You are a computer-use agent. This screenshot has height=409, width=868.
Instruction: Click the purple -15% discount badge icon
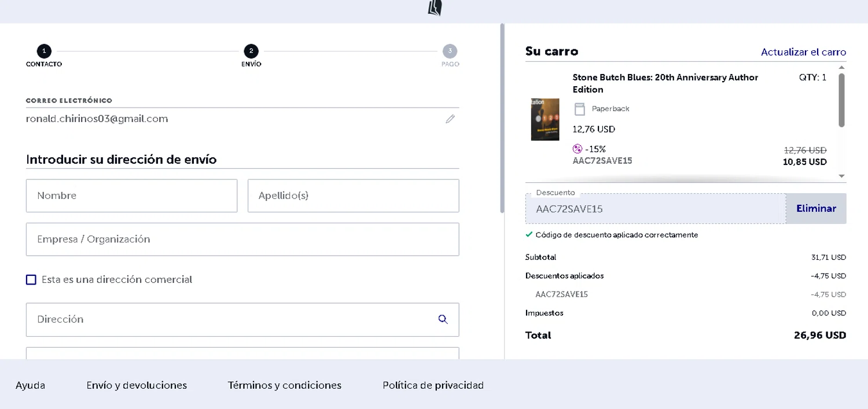[577, 149]
